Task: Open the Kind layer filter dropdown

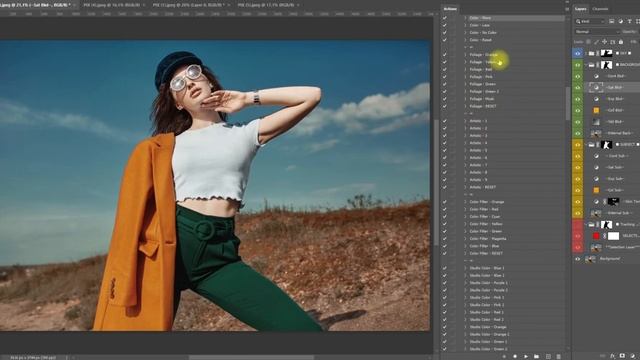Action: [x=590, y=21]
